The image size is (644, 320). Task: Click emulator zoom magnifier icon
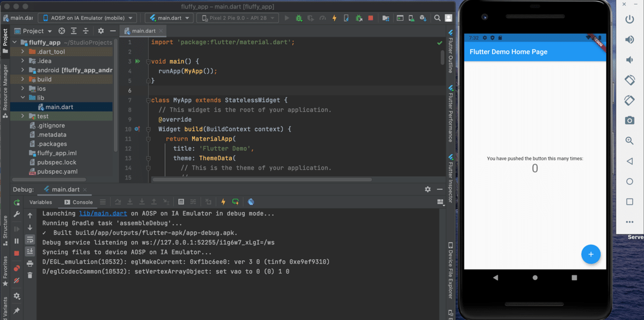point(630,141)
